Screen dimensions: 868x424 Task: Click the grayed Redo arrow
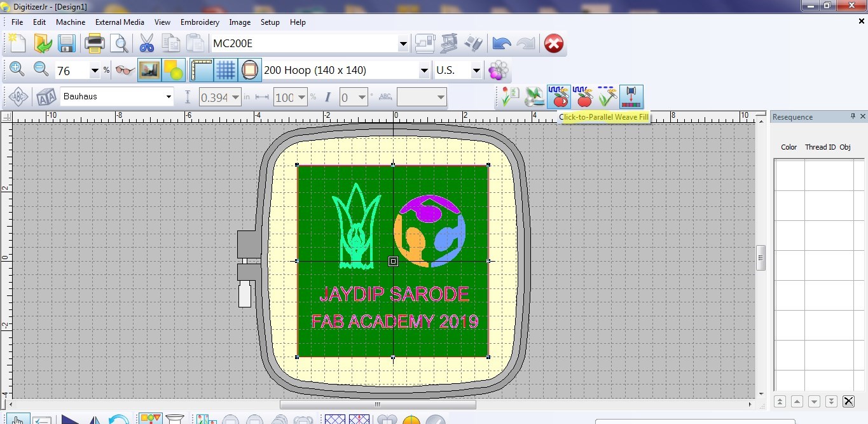[x=525, y=44]
